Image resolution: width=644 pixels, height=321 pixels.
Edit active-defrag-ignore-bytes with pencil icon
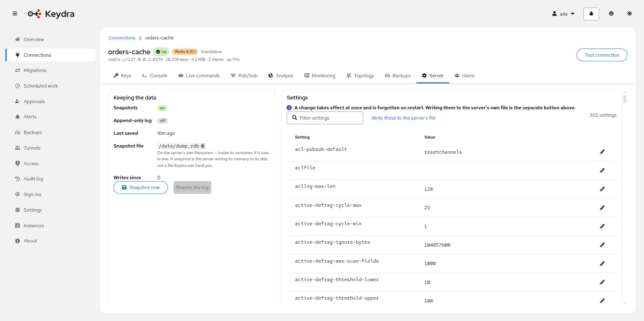point(602,245)
